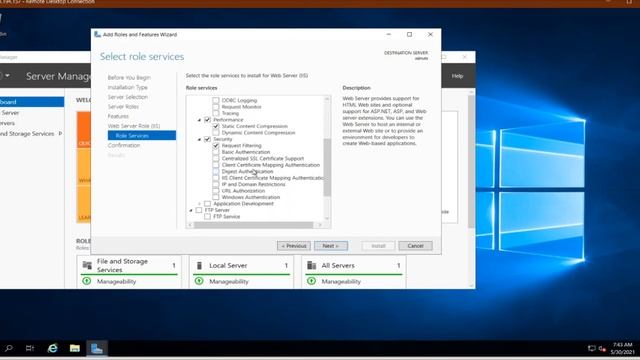The height and width of the screenshot is (360, 640).
Task: Go to the Confirmation step
Action: click(124, 145)
